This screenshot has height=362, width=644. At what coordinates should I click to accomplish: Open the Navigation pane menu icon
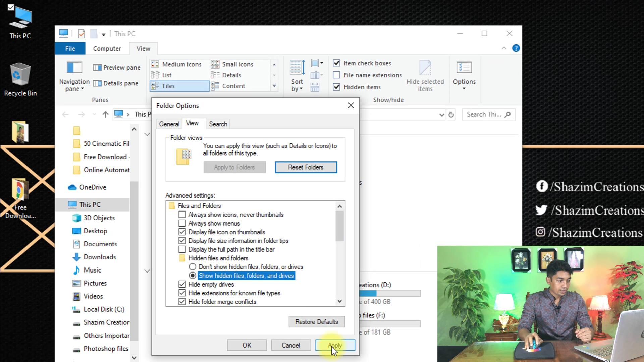74,67
